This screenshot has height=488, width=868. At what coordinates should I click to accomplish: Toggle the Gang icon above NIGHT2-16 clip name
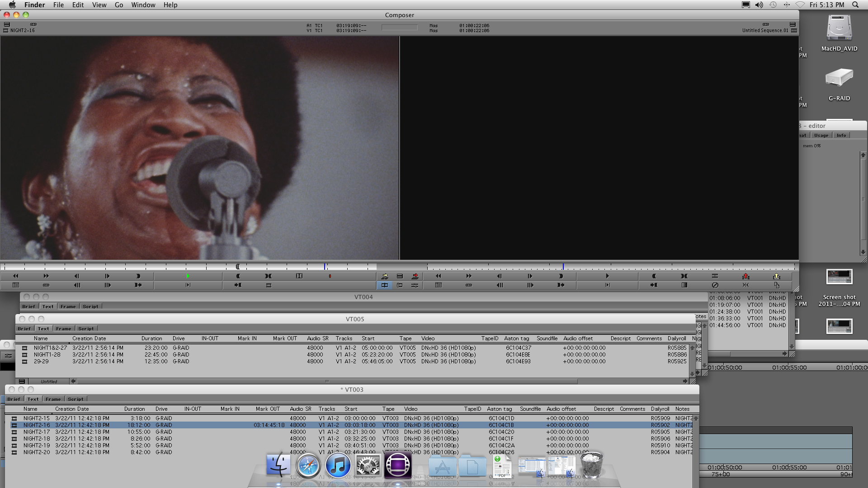coord(33,24)
